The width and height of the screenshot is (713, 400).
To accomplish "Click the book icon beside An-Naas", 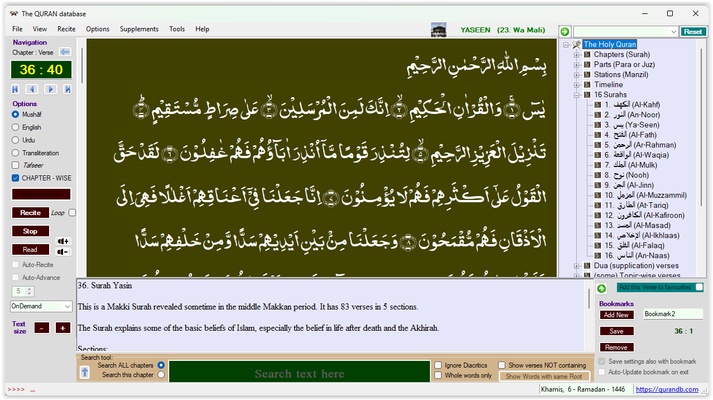I will 598,255.
